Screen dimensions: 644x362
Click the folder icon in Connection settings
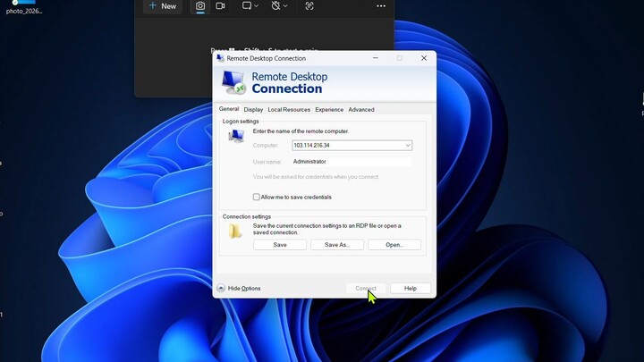[x=235, y=232]
